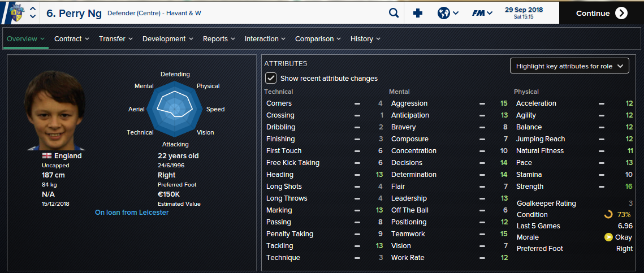Open the Interaction tab menu

click(x=265, y=39)
